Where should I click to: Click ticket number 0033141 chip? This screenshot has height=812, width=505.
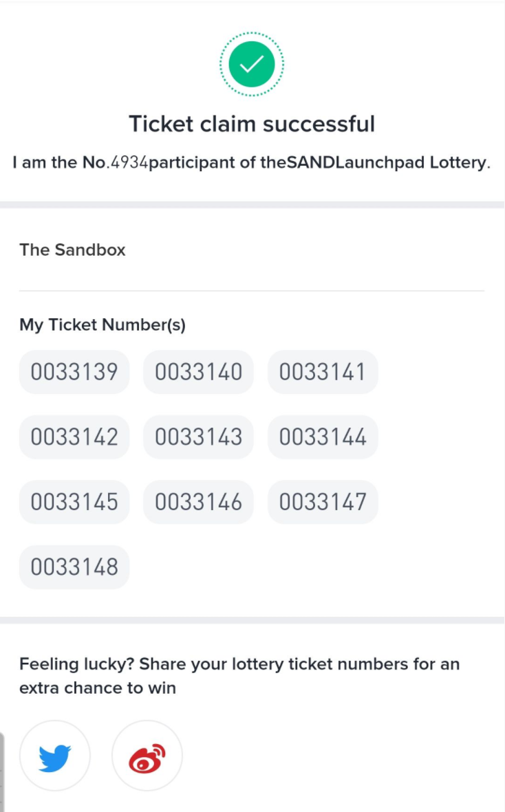coord(323,372)
